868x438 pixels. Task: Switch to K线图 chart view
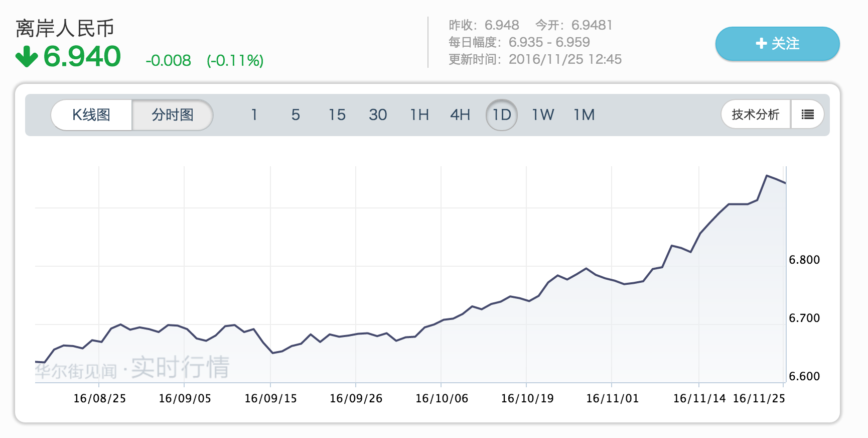[x=91, y=115]
